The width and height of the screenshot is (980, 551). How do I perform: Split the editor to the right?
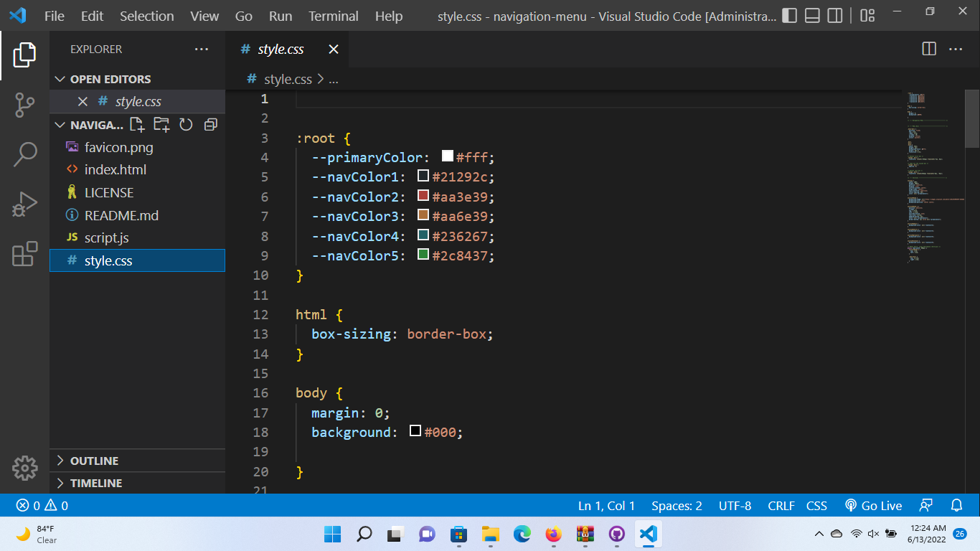[x=929, y=49]
